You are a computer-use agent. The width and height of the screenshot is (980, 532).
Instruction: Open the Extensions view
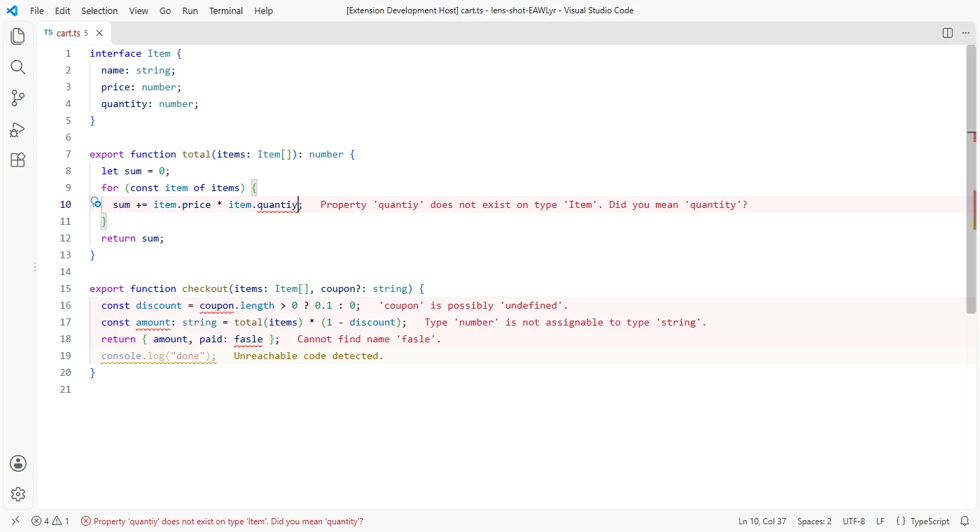coord(18,160)
